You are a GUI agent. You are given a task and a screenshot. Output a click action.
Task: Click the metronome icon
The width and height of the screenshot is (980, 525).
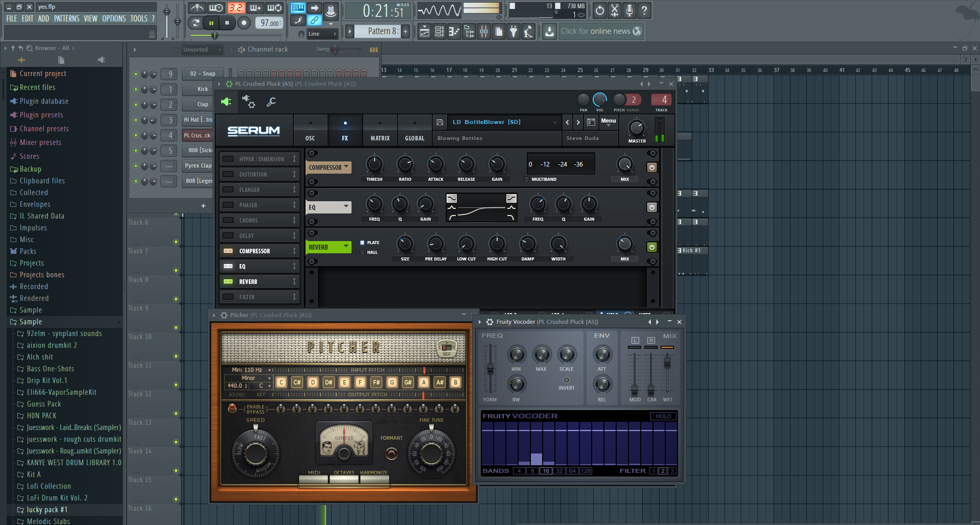(x=197, y=8)
